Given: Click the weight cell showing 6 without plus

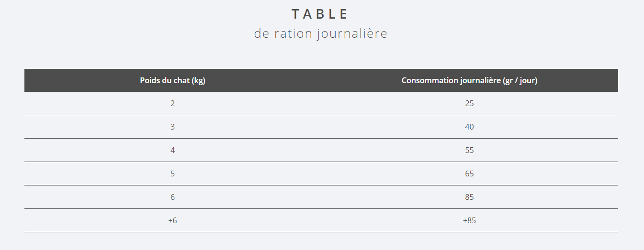Looking at the screenshot, I should (172, 197).
